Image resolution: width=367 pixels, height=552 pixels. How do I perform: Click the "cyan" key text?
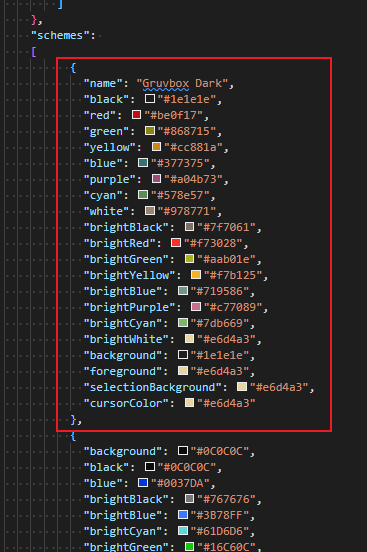click(103, 195)
